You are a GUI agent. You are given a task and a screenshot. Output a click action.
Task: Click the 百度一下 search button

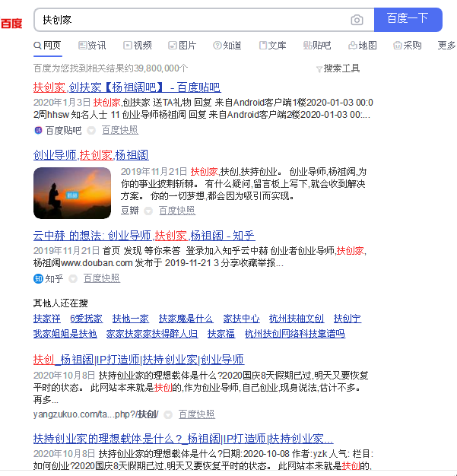[408, 20]
